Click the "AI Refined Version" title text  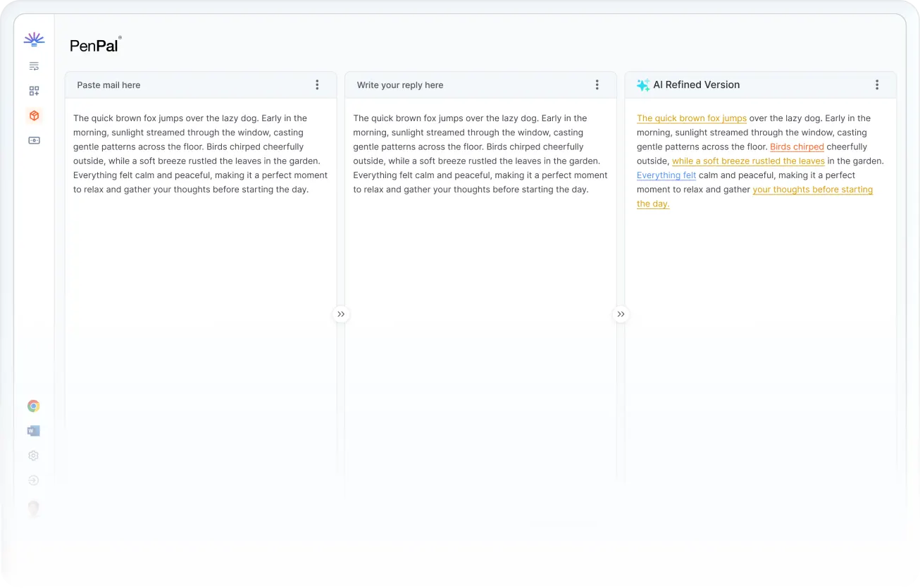(697, 85)
